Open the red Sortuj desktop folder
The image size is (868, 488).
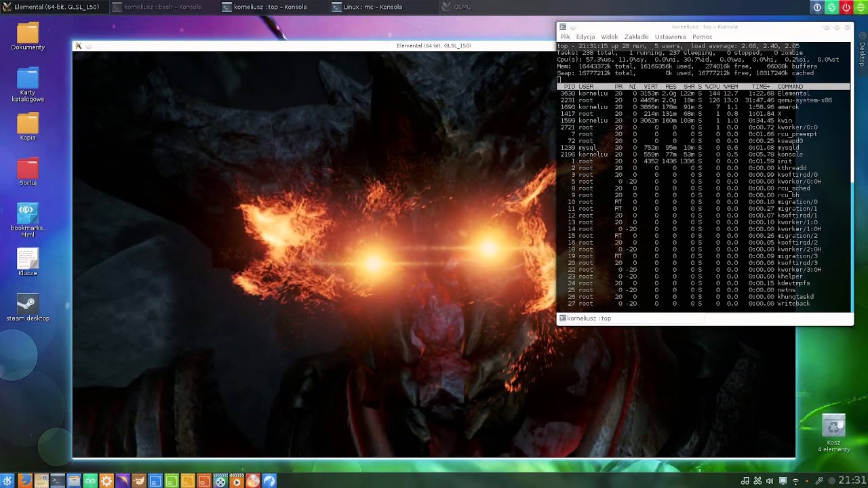[28, 172]
